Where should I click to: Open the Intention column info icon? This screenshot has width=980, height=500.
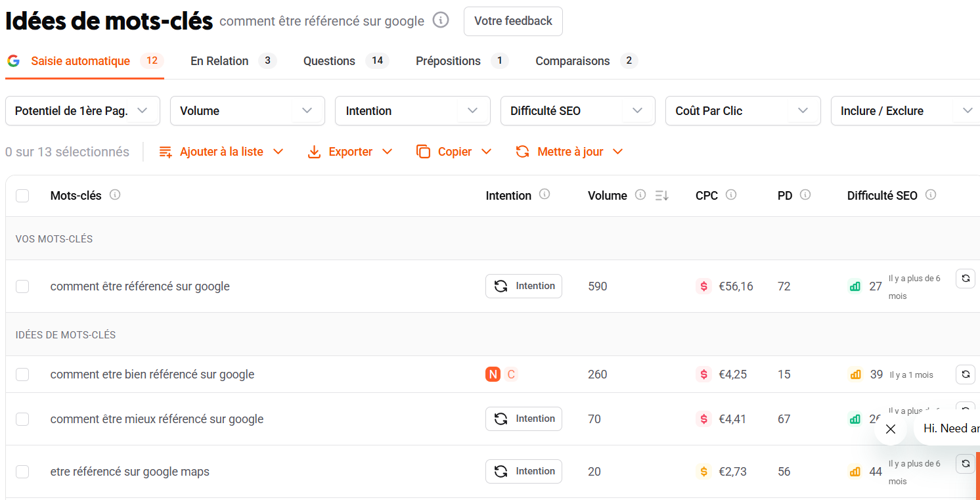tap(544, 194)
